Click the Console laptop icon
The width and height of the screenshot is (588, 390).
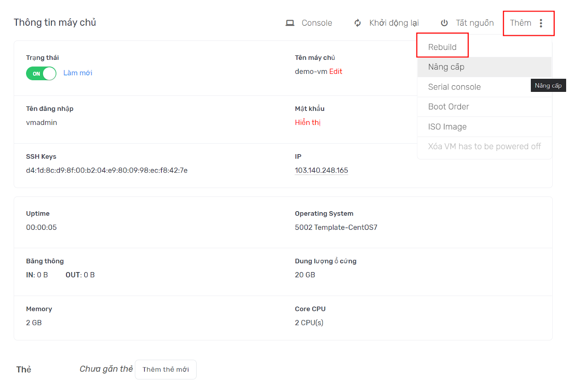290,23
